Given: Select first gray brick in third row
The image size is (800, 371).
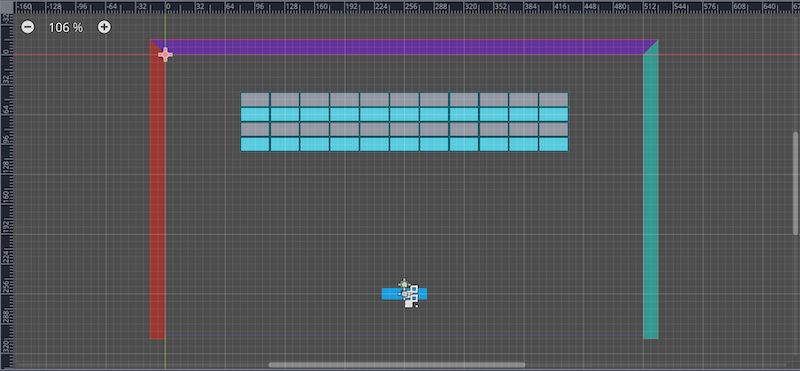Looking at the screenshot, I should click(255, 130).
